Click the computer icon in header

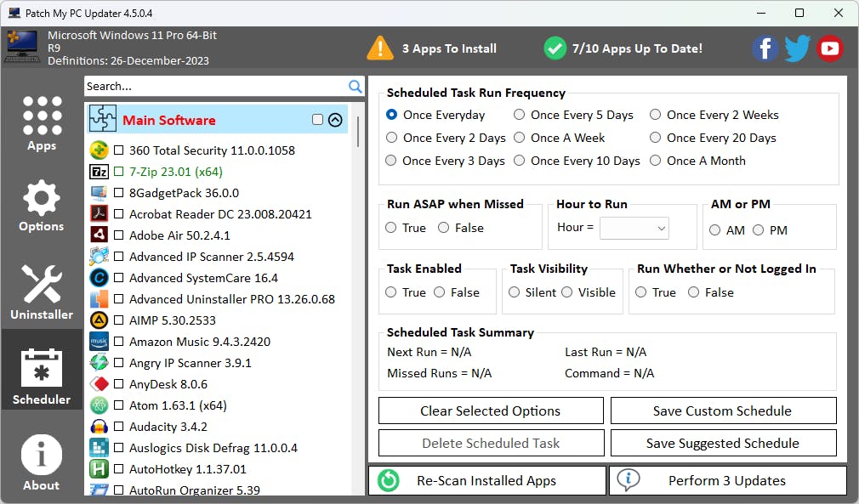[x=22, y=47]
